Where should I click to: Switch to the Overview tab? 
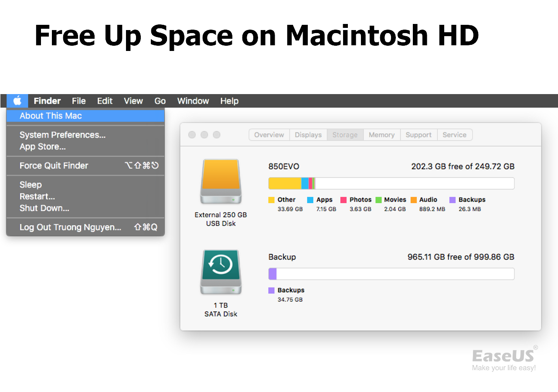(269, 135)
